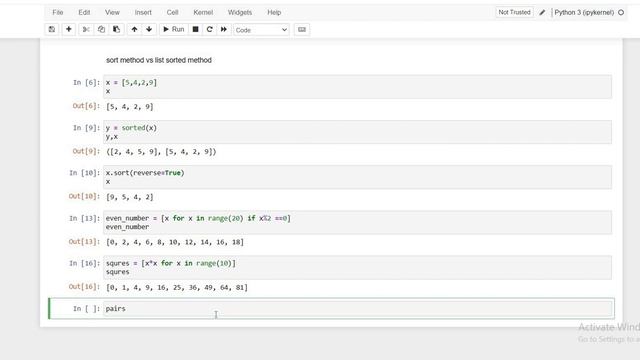Save the notebook with the save icon
640x360 pixels.
tap(52, 29)
